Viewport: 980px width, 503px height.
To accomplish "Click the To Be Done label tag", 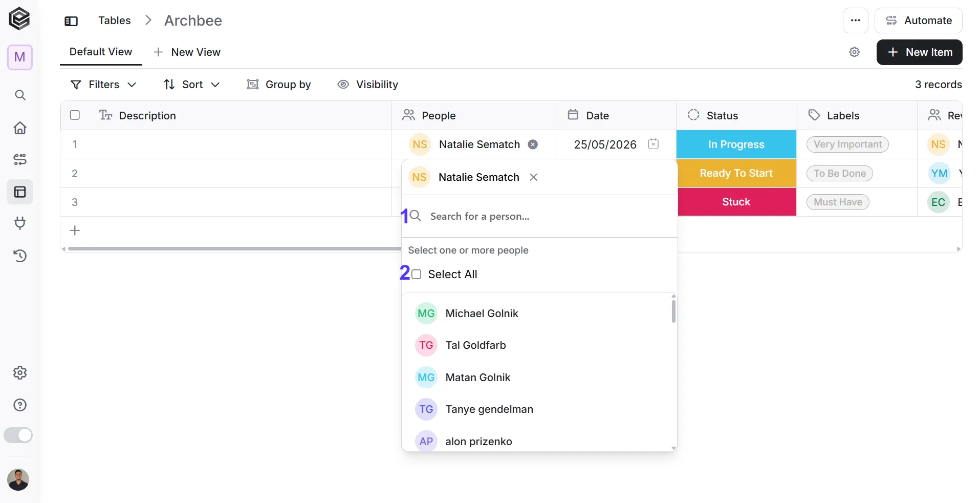I will pyautogui.click(x=840, y=173).
